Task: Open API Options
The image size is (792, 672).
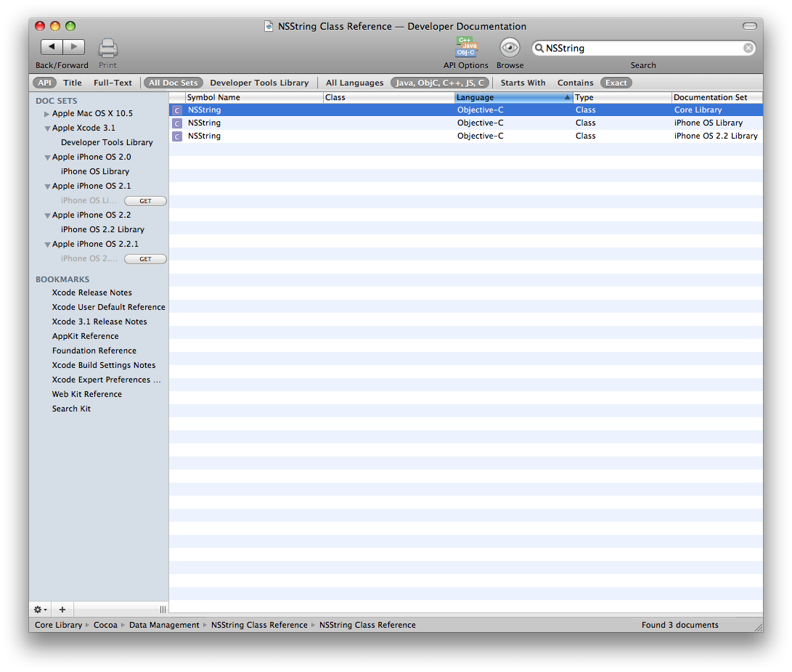Action: point(466,47)
